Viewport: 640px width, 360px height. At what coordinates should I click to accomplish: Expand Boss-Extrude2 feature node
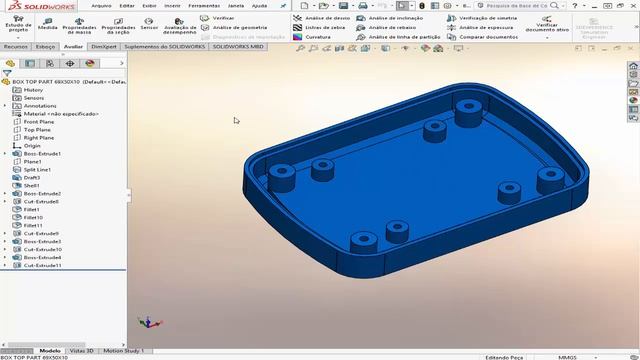coord(5,193)
